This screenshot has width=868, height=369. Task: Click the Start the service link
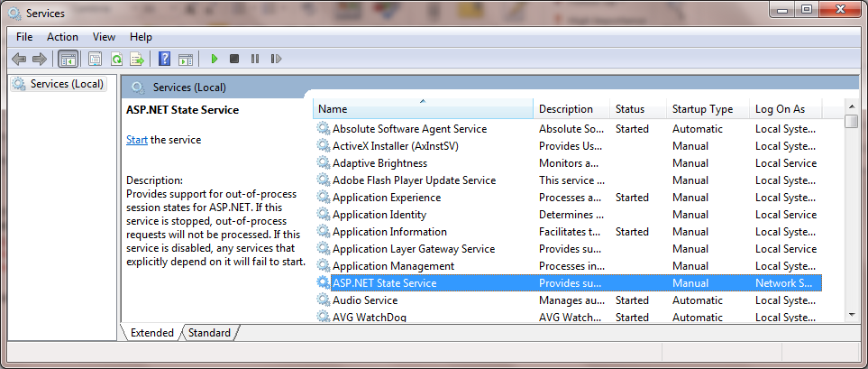click(x=137, y=140)
